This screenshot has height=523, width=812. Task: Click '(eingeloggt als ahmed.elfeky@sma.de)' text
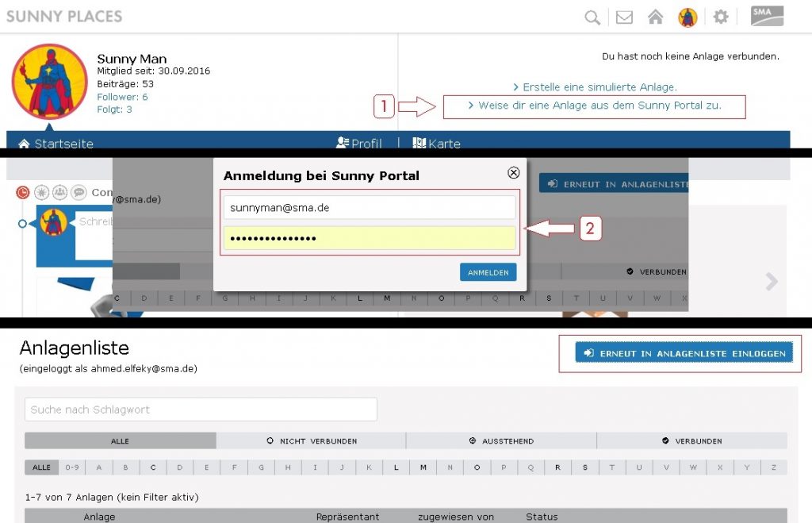point(108,369)
